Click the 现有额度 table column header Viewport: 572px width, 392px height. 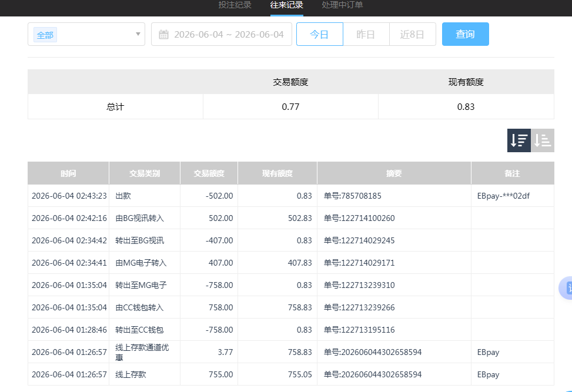click(277, 173)
